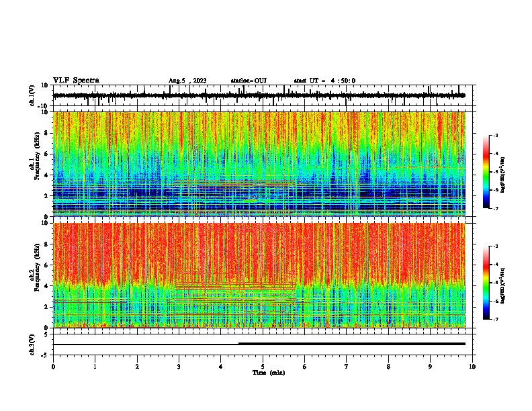Screen dimensions: 532x411
Task: Click the "VLF Spectra" plot title
Action: [76, 81]
